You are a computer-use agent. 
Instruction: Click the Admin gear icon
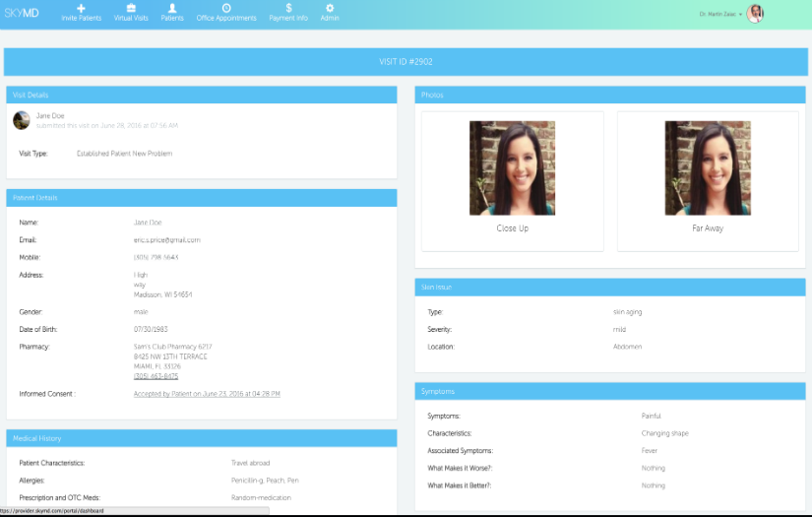330,8
